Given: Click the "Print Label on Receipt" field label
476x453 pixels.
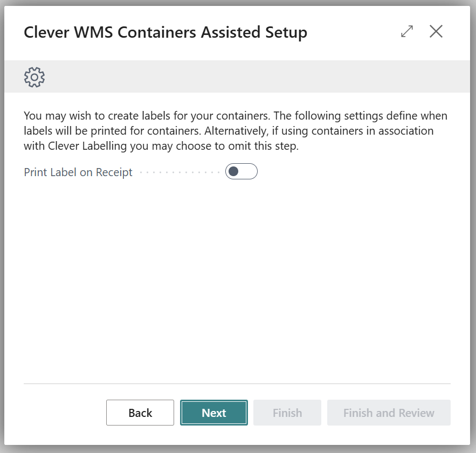Looking at the screenshot, I should click(78, 172).
